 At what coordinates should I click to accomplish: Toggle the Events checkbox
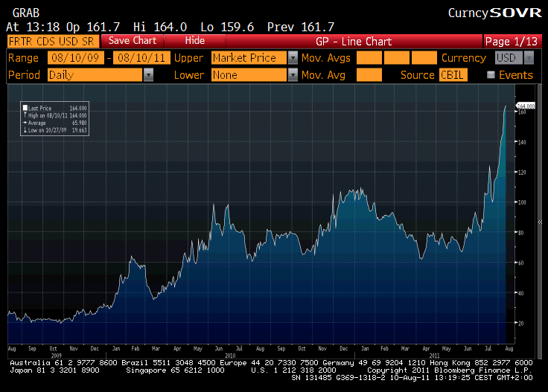[x=491, y=74]
